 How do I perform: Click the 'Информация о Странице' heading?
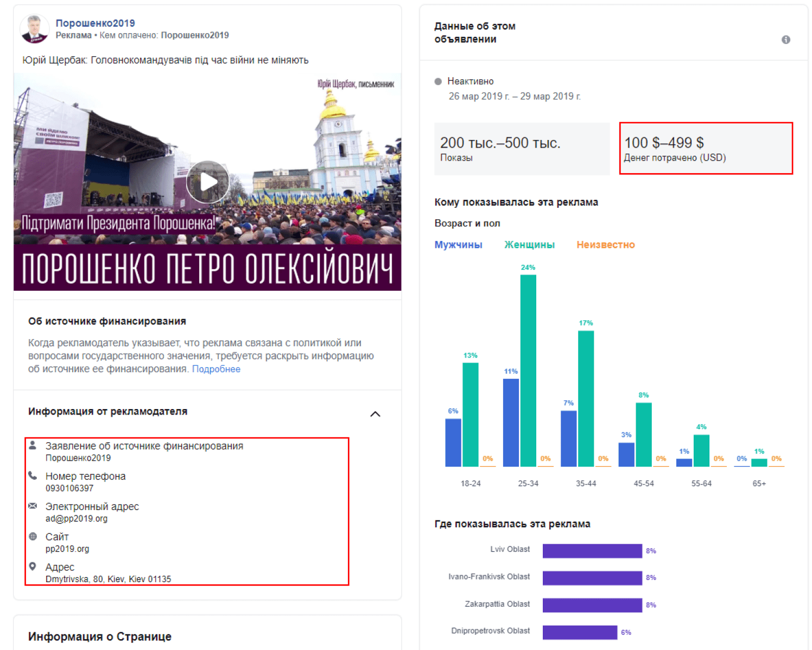pyautogui.click(x=100, y=636)
